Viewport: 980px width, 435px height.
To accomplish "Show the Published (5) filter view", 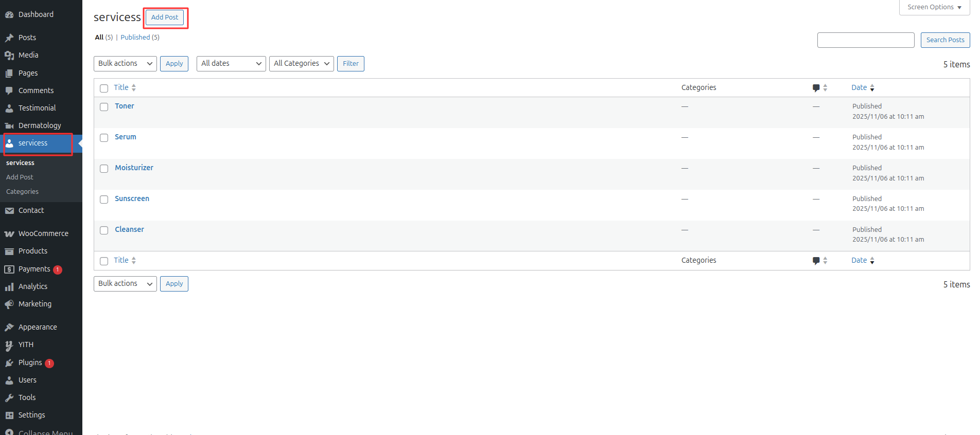I will coord(140,38).
